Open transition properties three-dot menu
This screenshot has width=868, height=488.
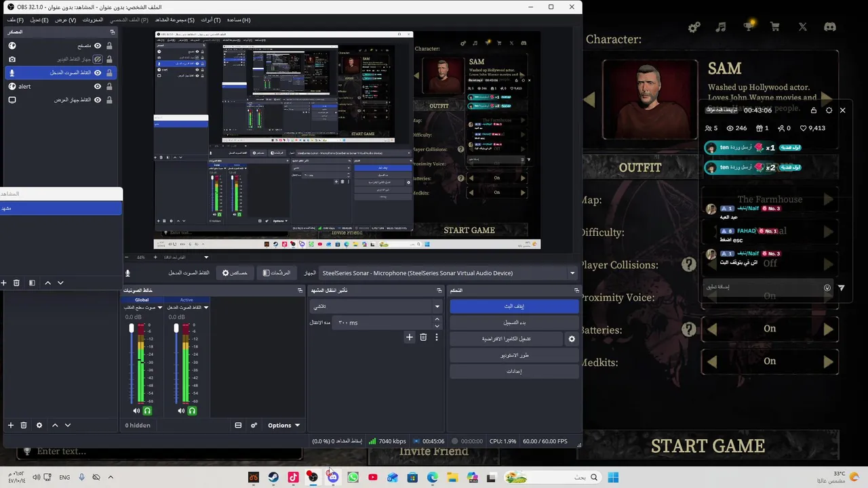click(x=437, y=337)
